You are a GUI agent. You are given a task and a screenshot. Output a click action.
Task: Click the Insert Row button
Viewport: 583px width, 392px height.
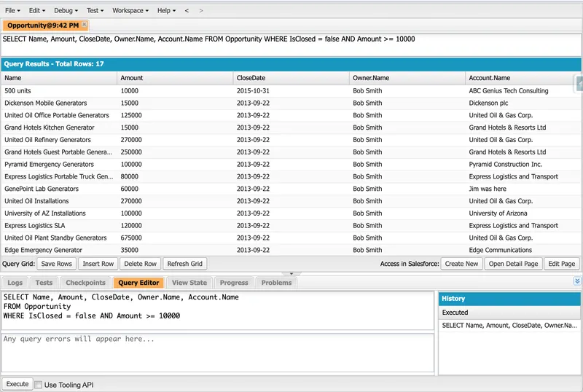click(x=98, y=264)
